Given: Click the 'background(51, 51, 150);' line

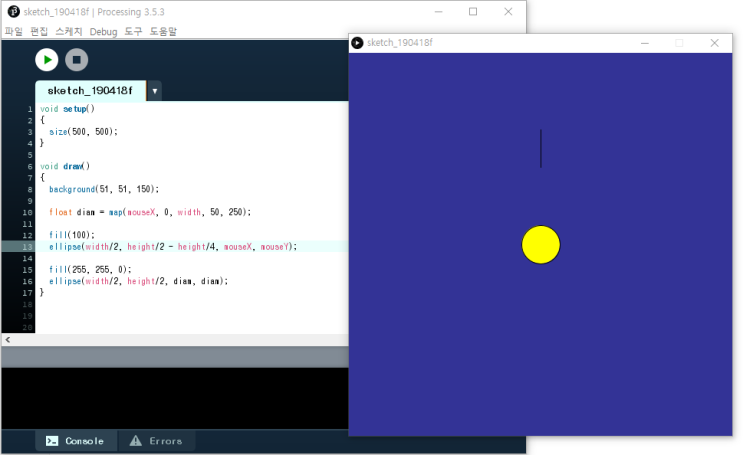Looking at the screenshot, I should coord(104,189).
